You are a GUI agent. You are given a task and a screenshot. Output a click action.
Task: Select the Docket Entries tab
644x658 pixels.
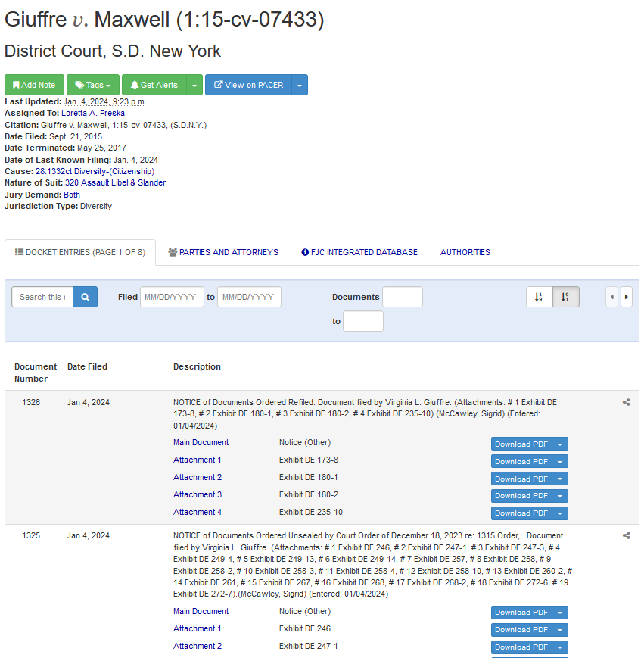(x=80, y=252)
